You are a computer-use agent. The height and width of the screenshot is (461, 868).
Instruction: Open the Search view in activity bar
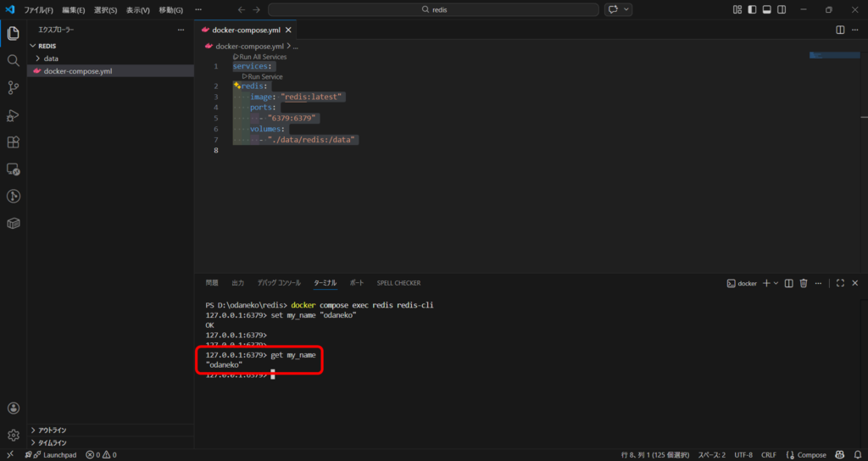[x=14, y=61]
